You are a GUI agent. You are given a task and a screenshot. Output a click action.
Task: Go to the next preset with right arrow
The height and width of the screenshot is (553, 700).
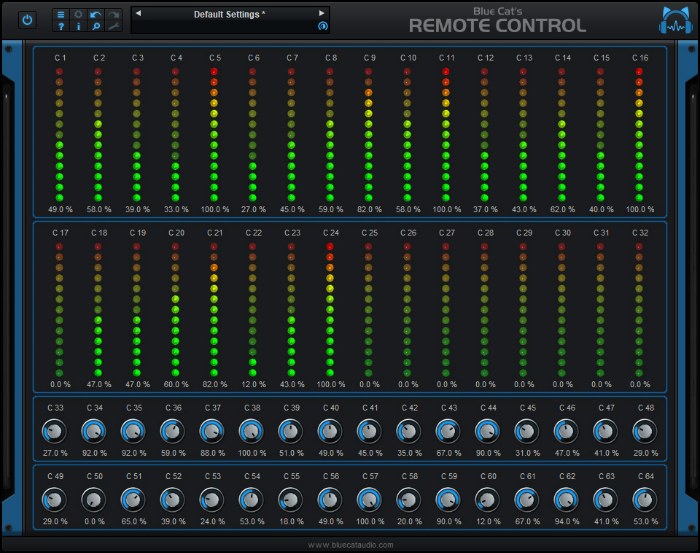point(321,13)
